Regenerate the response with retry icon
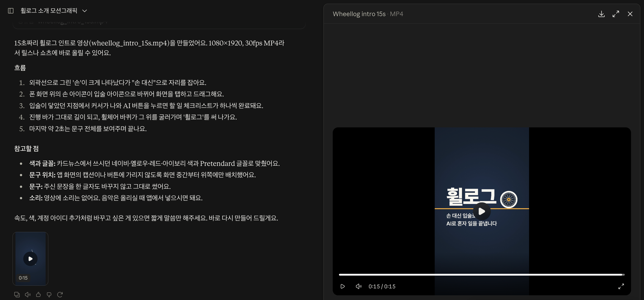The width and height of the screenshot is (644, 300). pos(60,294)
